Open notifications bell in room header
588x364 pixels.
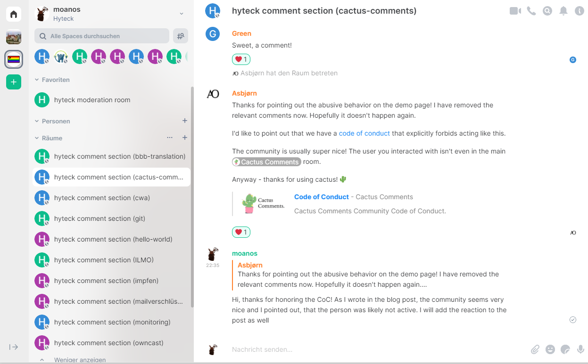563,11
